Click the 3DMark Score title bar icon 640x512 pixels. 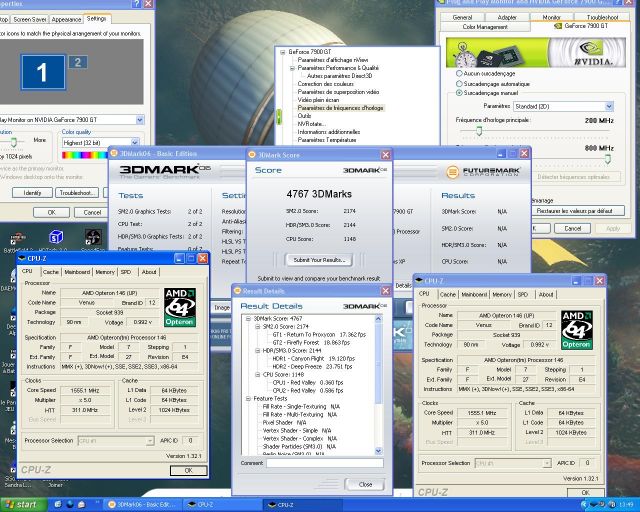click(252, 155)
